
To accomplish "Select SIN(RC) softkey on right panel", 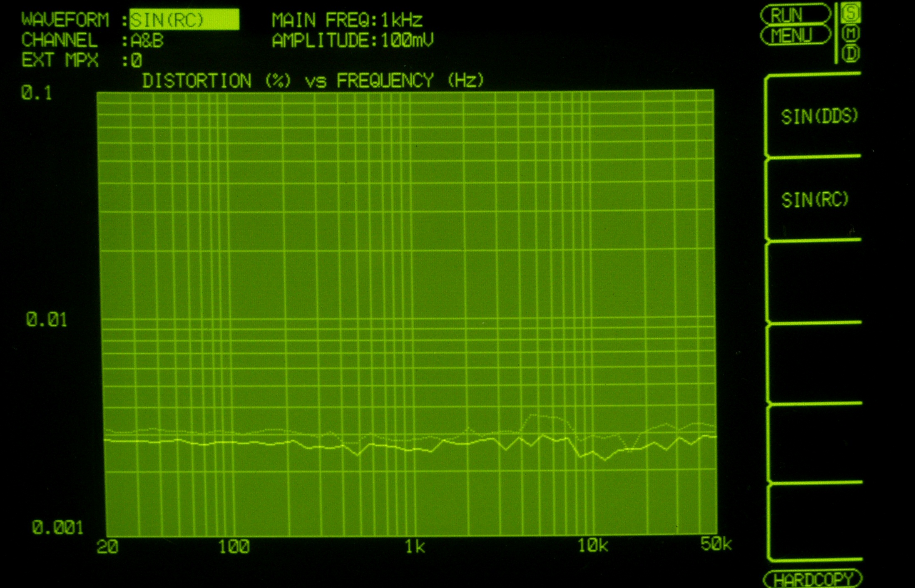I will [814, 200].
